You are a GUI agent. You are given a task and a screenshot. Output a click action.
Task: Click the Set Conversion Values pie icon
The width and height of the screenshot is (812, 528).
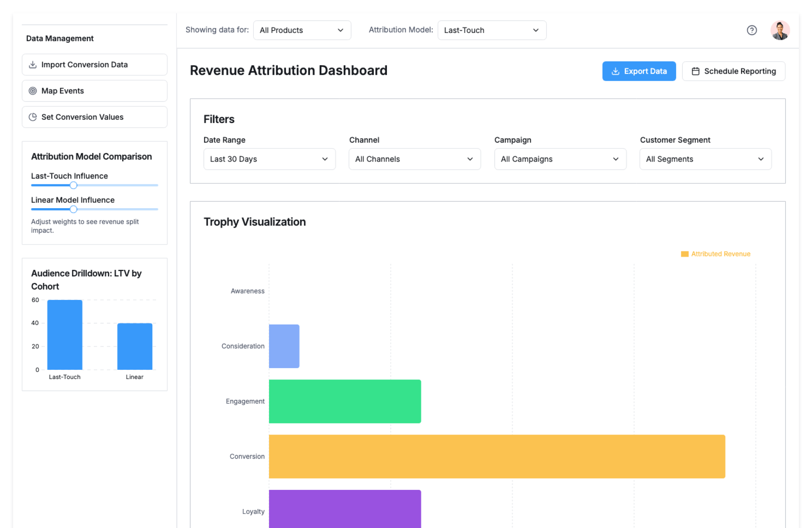(33, 117)
